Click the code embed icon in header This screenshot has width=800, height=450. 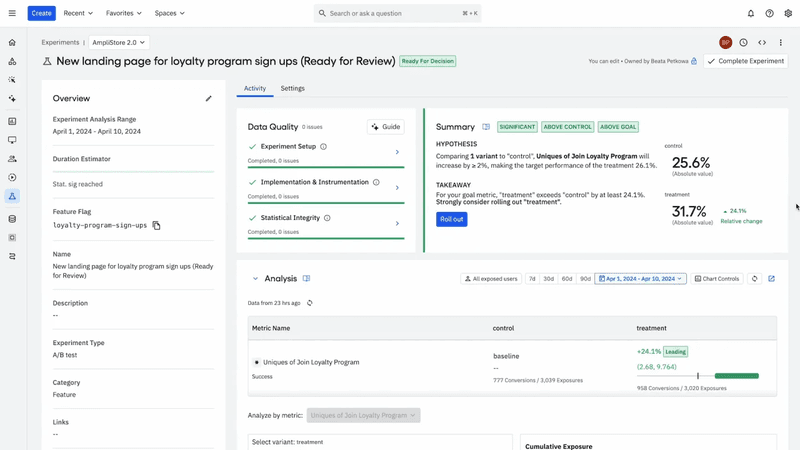click(x=762, y=43)
